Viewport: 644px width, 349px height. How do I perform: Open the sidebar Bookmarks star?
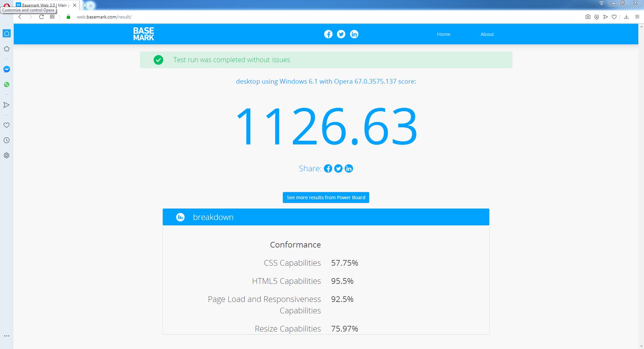(6, 49)
